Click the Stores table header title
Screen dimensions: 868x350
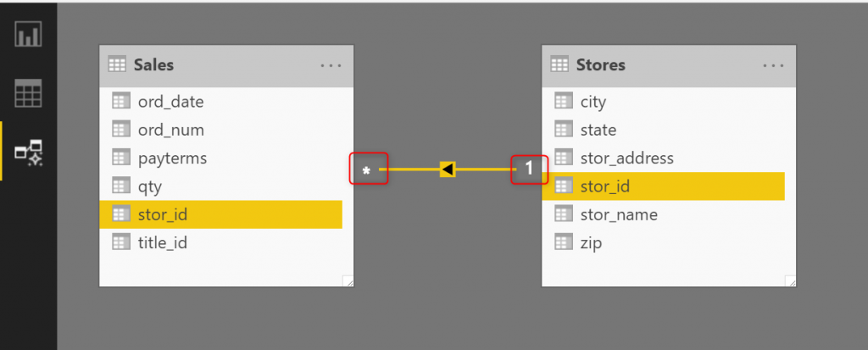(x=600, y=65)
